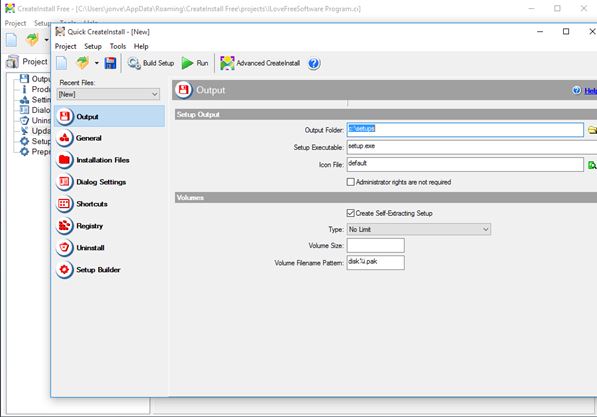Viewport: 597px width, 417px height.
Task: Click the Volume Filename Pattern field
Action: (x=375, y=262)
